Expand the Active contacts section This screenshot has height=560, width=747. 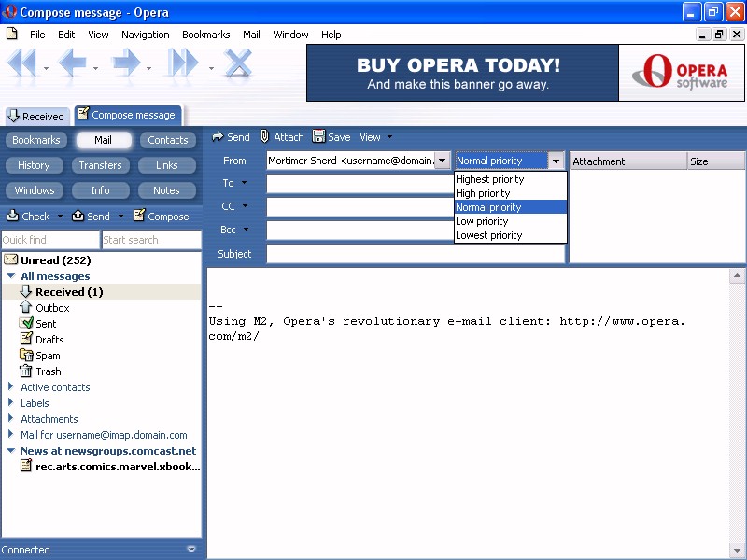[11, 387]
